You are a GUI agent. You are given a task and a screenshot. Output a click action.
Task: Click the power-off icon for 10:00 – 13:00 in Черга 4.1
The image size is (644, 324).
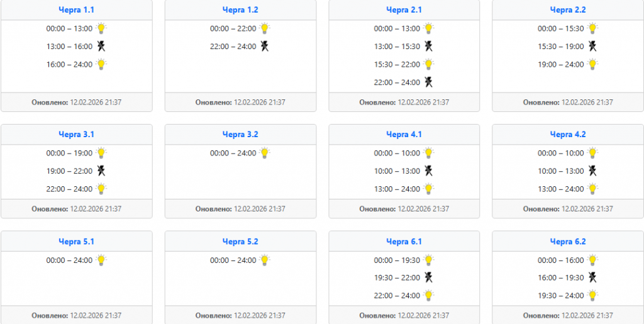point(429,170)
